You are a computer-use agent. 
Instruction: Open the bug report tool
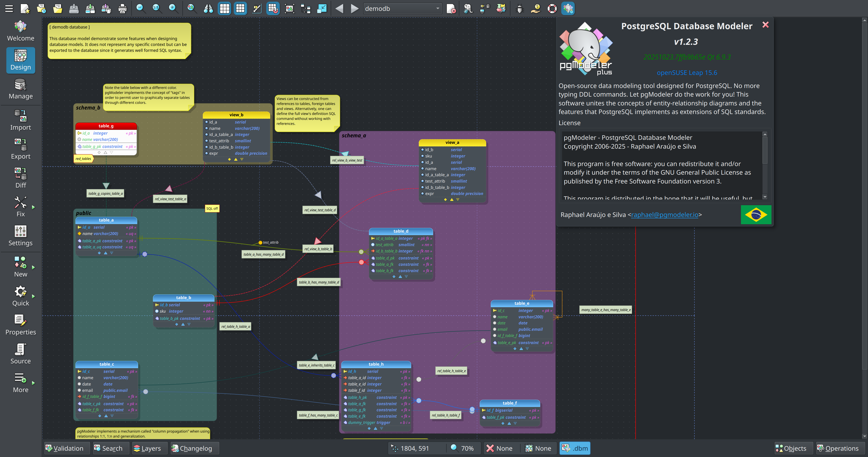(x=519, y=8)
